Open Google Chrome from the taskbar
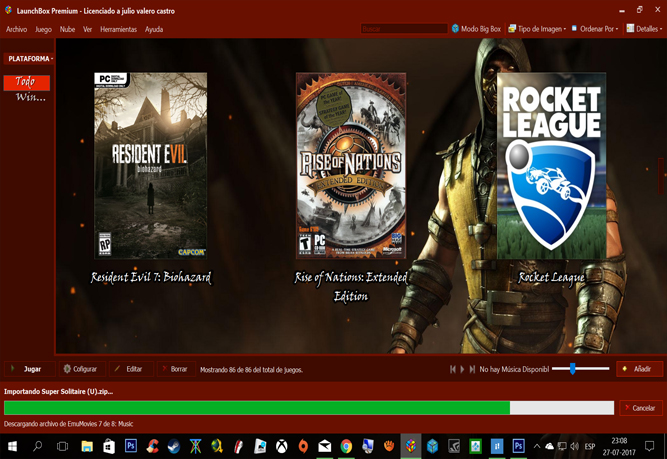Viewport: 667px width, 459px height. tap(346, 446)
